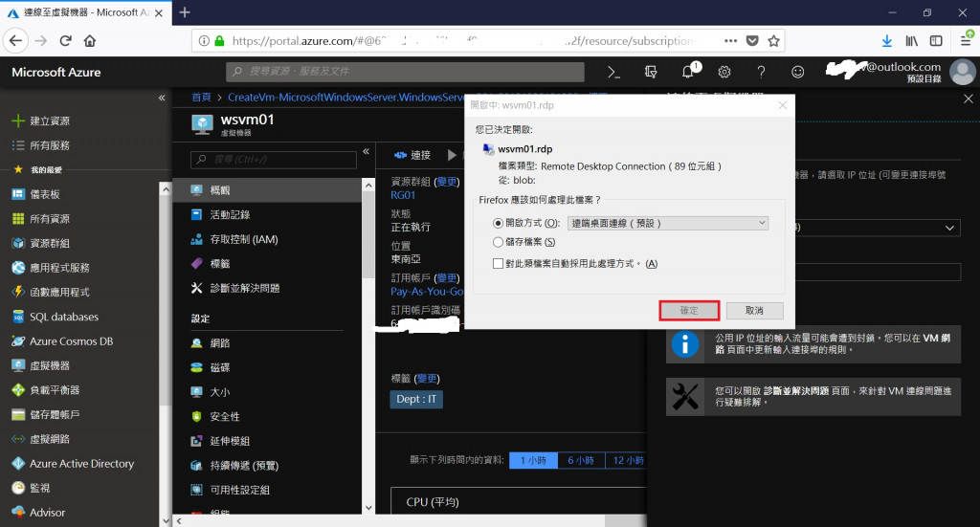980x527 pixels.
Task: Reload the page with the refresh icon
Action: point(66,41)
